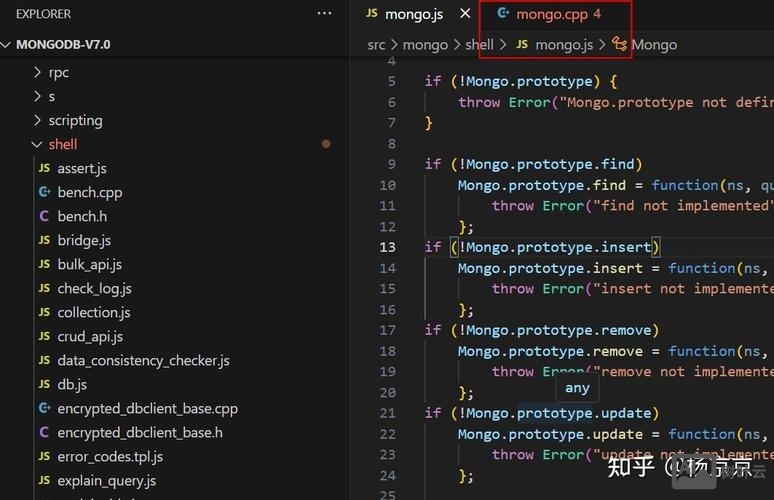
Task: Click the C++ icon beside bench.cpp
Action: 44,192
